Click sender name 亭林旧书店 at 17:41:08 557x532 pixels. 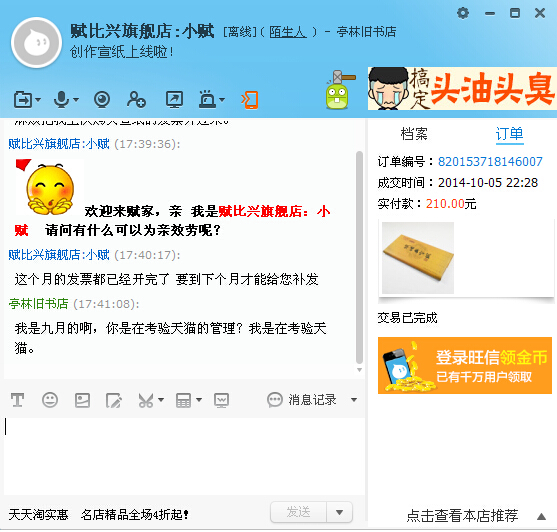pos(38,304)
